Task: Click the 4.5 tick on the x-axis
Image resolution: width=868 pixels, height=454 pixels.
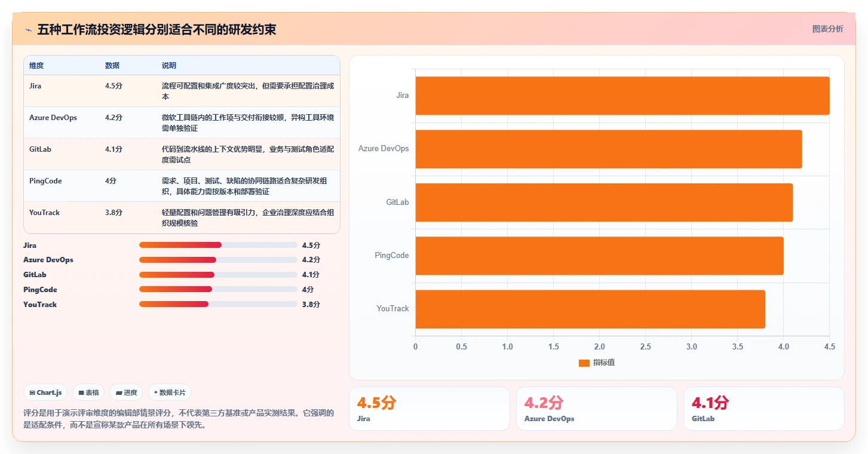Action: 829,346
